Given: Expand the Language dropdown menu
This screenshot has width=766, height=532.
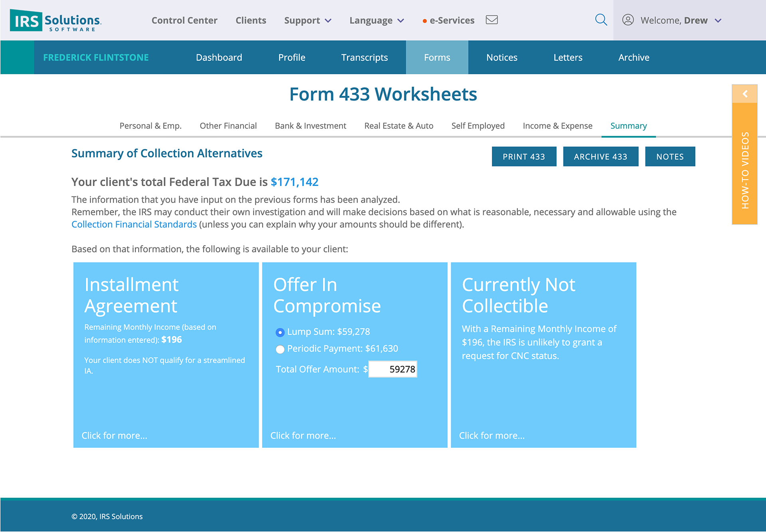Looking at the screenshot, I should [x=376, y=20].
